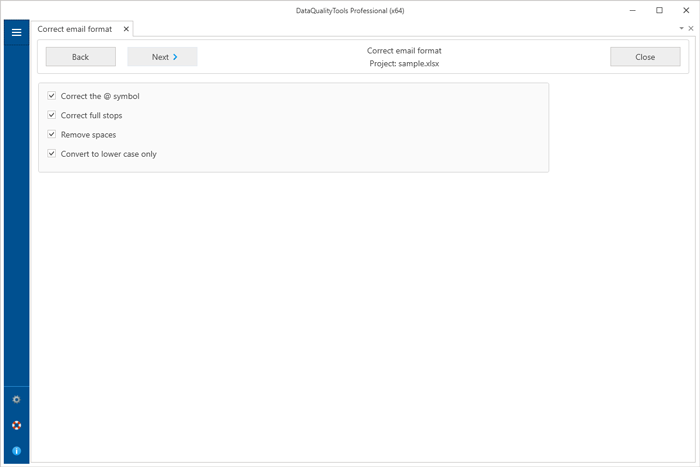Open help lifebuoy icon in sidebar

click(x=17, y=425)
